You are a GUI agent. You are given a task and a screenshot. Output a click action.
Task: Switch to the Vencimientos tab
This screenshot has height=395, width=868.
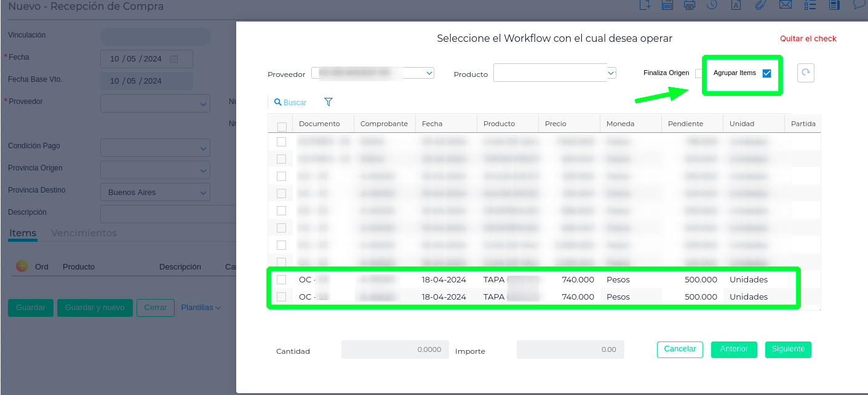coord(84,233)
